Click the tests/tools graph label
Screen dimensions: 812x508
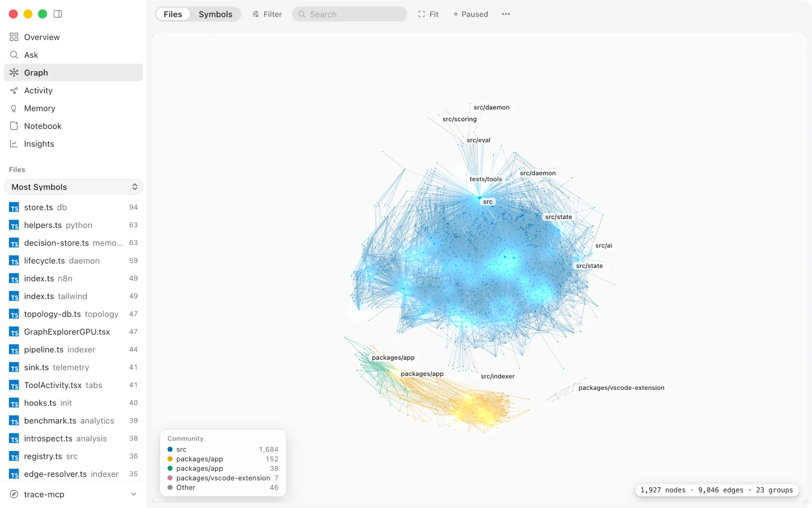coord(486,179)
